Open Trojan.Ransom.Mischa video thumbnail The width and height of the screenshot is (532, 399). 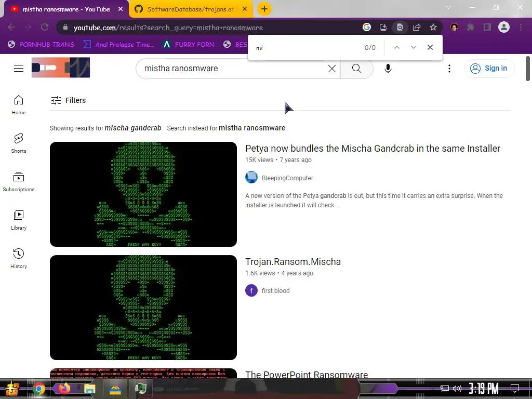(143, 308)
